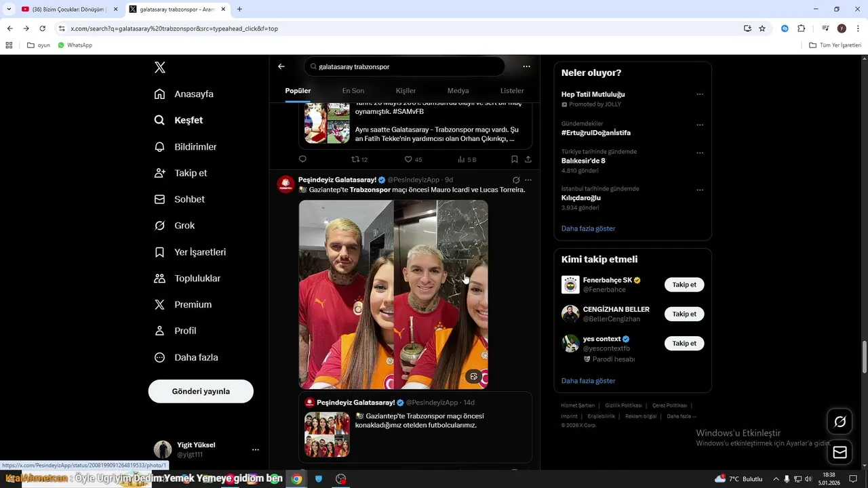
Task: Open Keşfet in the sidebar
Action: pyautogui.click(x=178, y=120)
